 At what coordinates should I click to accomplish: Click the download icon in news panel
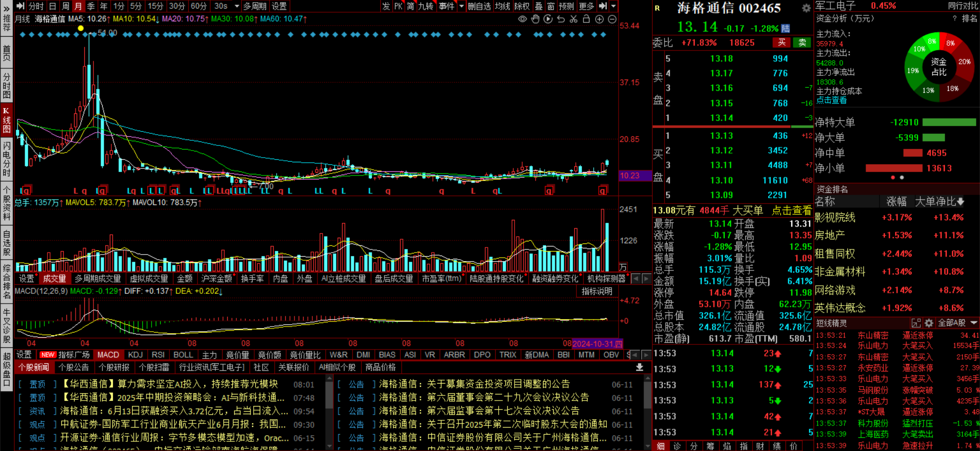pos(640,367)
